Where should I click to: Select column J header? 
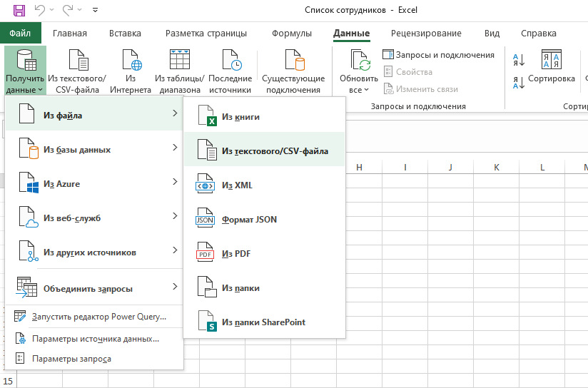[x=450, y=167]
